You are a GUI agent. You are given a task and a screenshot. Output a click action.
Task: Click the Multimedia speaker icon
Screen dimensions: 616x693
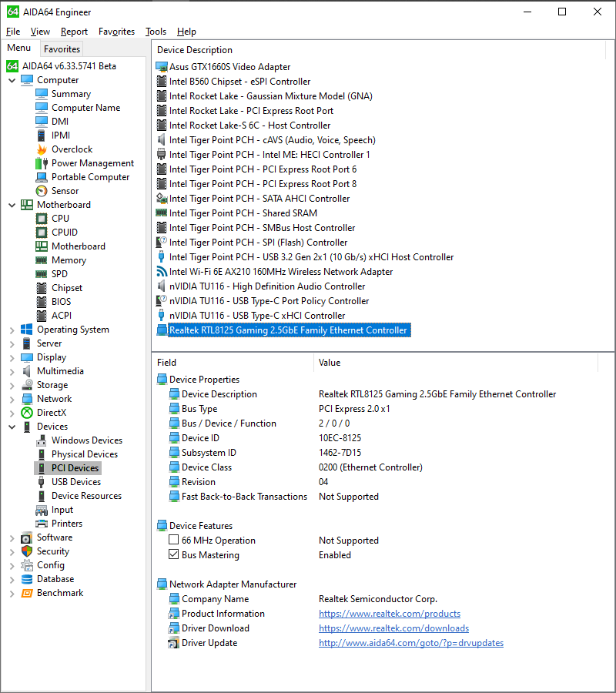[27, 371]
